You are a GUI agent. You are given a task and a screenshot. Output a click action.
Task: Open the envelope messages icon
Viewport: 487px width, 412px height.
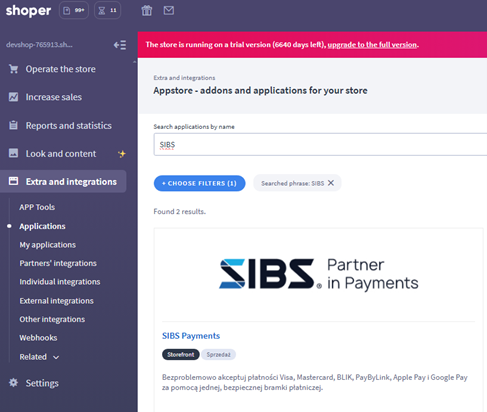click(x=169, y=11)
